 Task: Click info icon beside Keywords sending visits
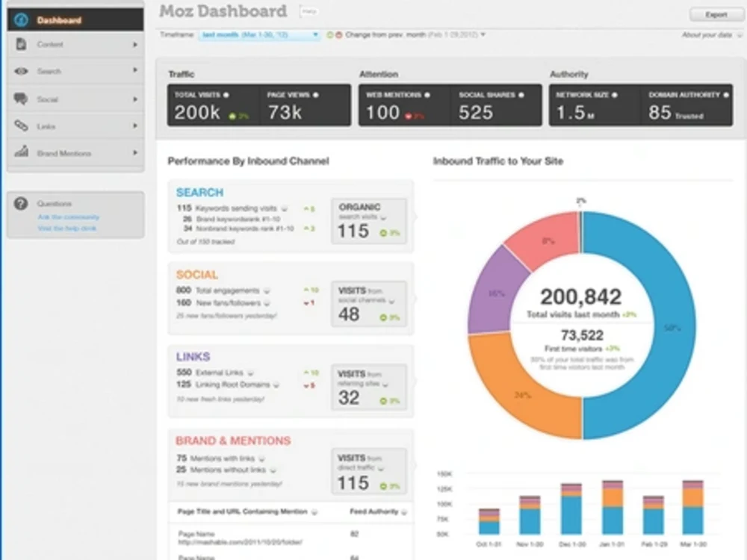pyautogui.click(x=285, y=208)
